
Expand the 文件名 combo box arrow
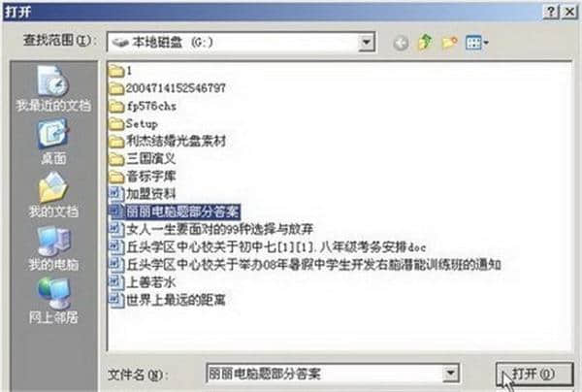coord(451,373)
